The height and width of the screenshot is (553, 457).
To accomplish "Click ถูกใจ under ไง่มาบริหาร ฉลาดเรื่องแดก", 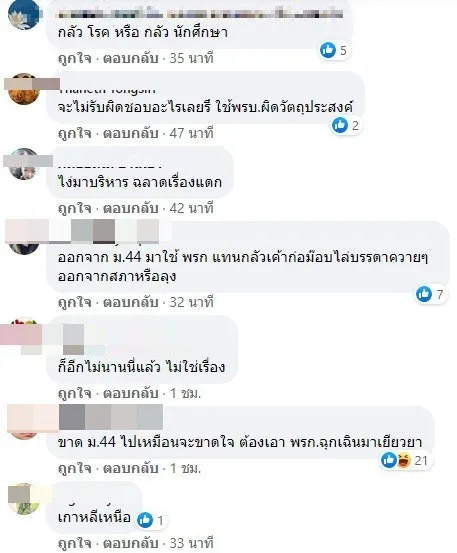I will click(x=75, y=208).
